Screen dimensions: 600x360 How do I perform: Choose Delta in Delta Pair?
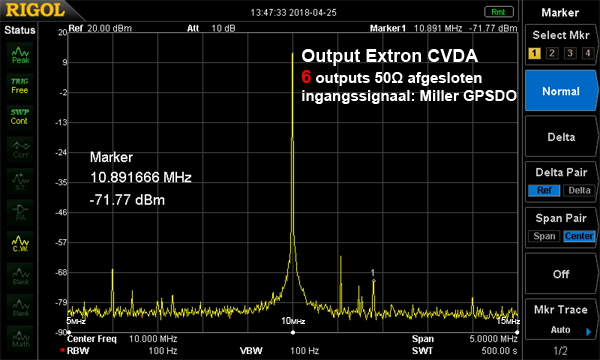[579, 190]
